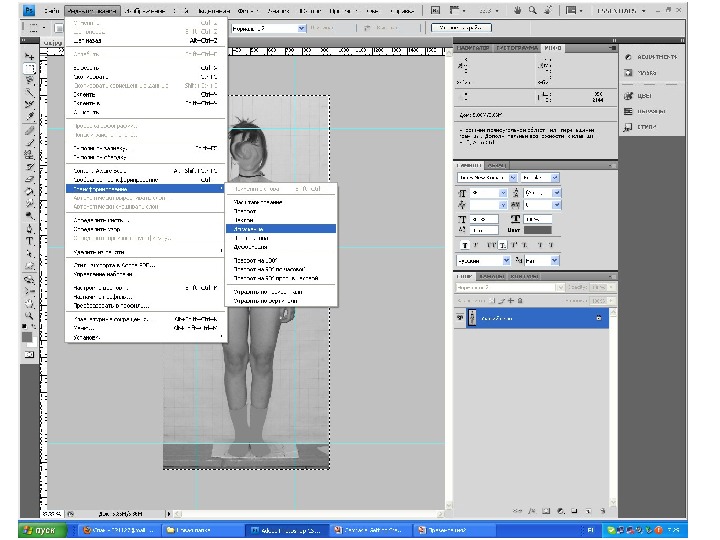Select the Zoom tool in toolbox
The image size is (720, 540).
[29, 315]
